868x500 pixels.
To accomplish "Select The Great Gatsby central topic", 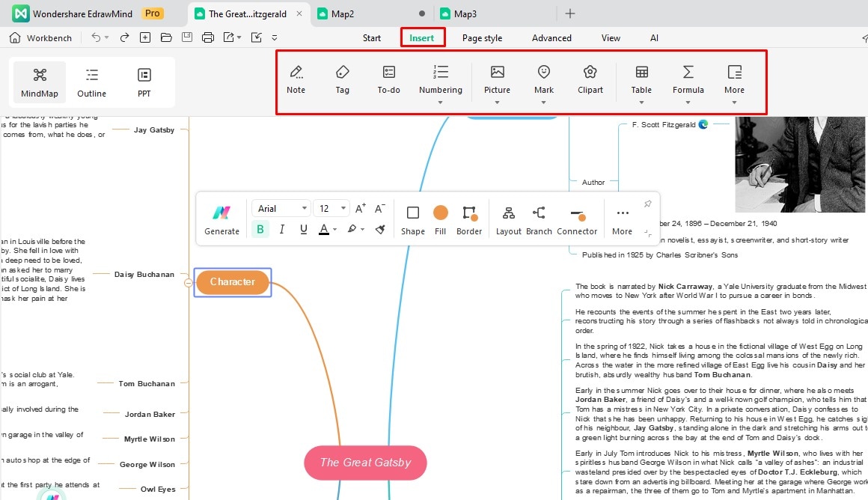I will click(365, 463).
